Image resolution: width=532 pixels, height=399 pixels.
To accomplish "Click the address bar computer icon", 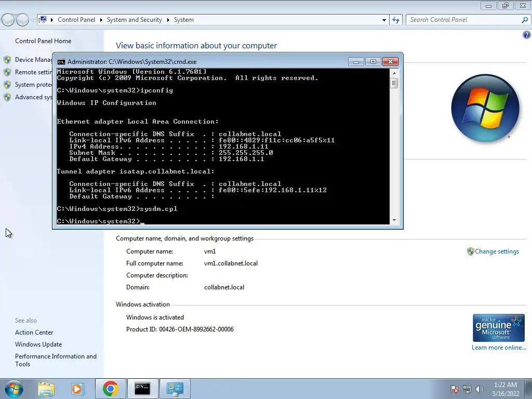I will [43, 20].
